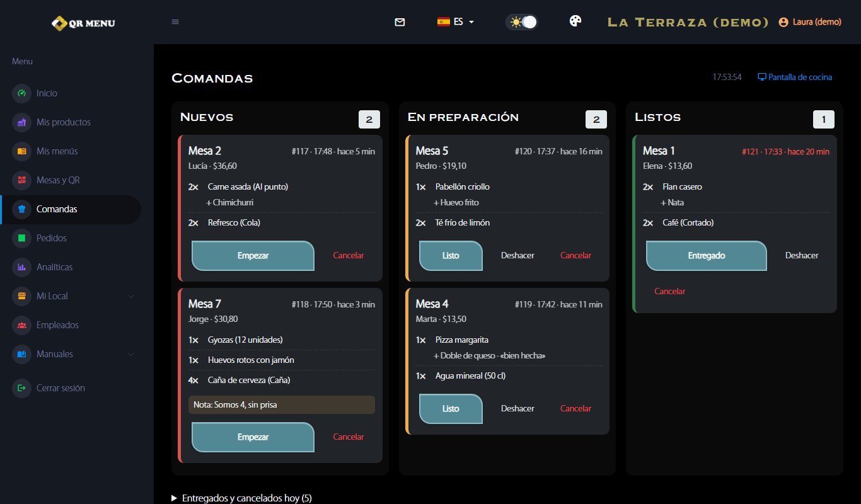This screenshot has height=504, width=861.
Task: Mark Mesa 1 order as Entregado
Action: [x=707, y=256]
